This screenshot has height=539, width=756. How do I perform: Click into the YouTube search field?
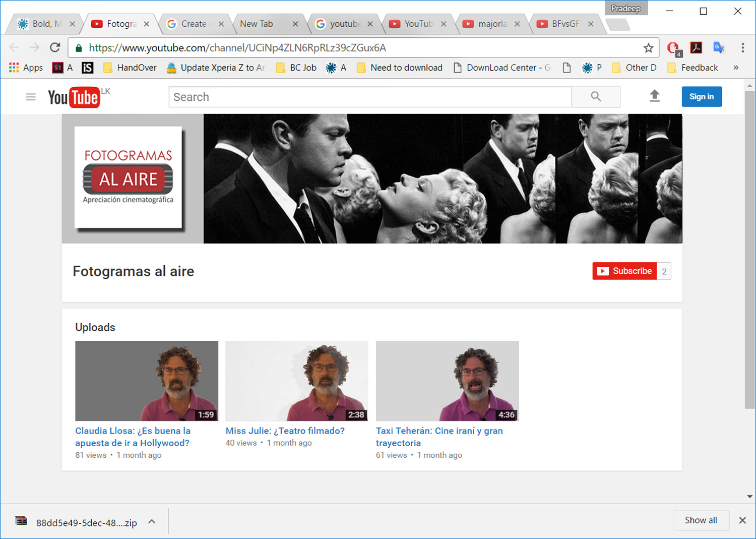click(x=370, y=97)
